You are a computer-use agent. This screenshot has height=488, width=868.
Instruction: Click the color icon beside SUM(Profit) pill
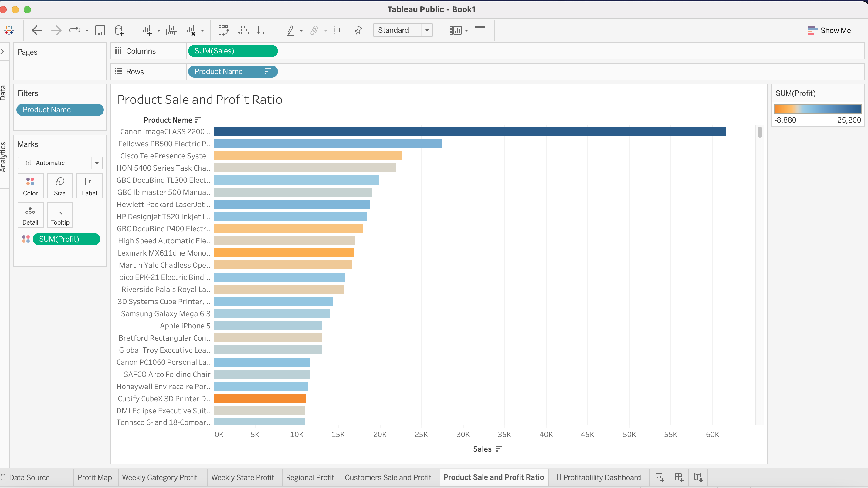coord(25,239)
